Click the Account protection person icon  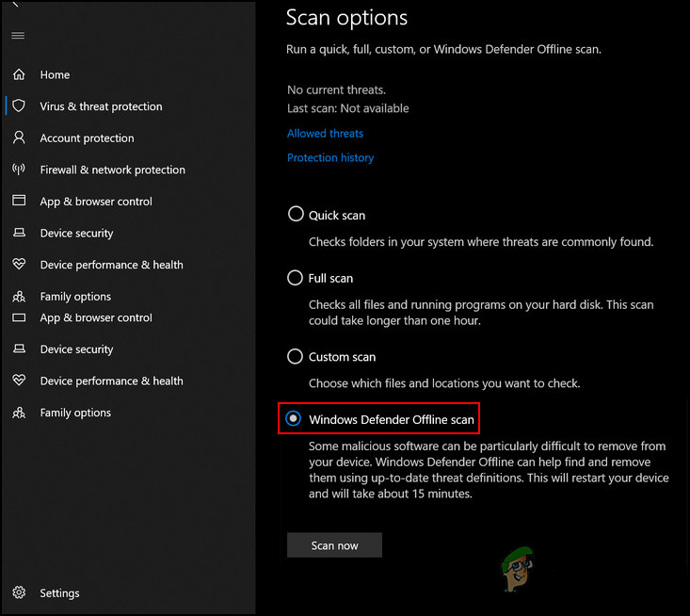click(18, 138)
